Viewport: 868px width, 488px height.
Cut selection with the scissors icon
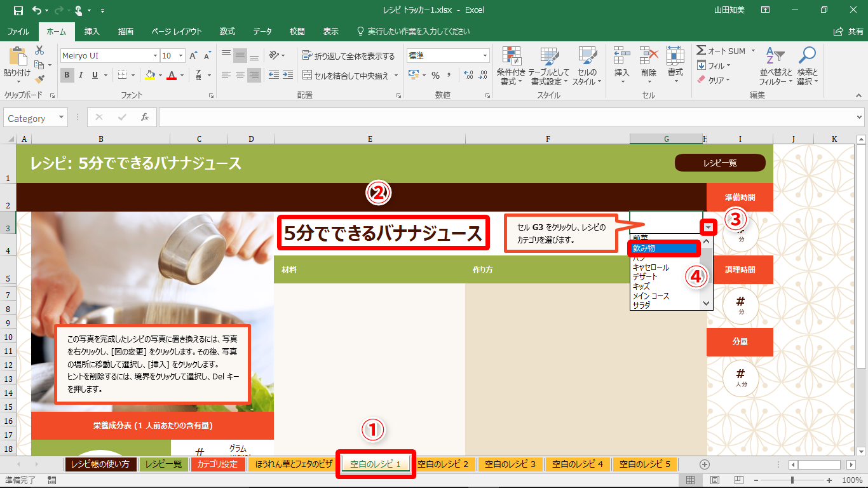point(39,50)
